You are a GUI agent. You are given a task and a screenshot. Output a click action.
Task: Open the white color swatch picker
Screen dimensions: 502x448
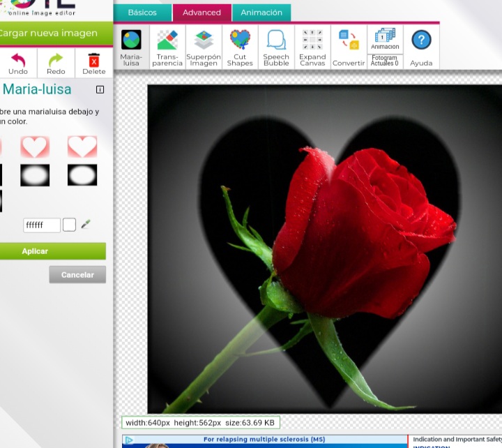click(69, 225)
